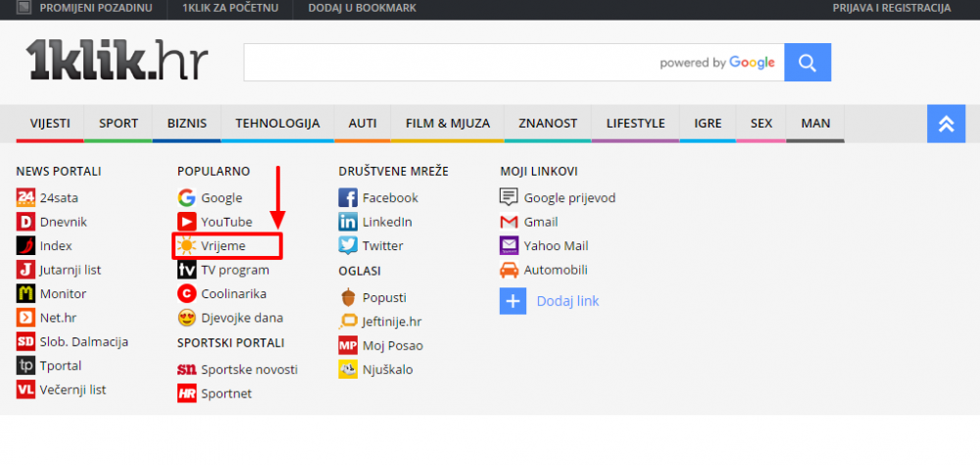
Task: Open the LinkedIn link text
Action: click(x=387, y=222)
